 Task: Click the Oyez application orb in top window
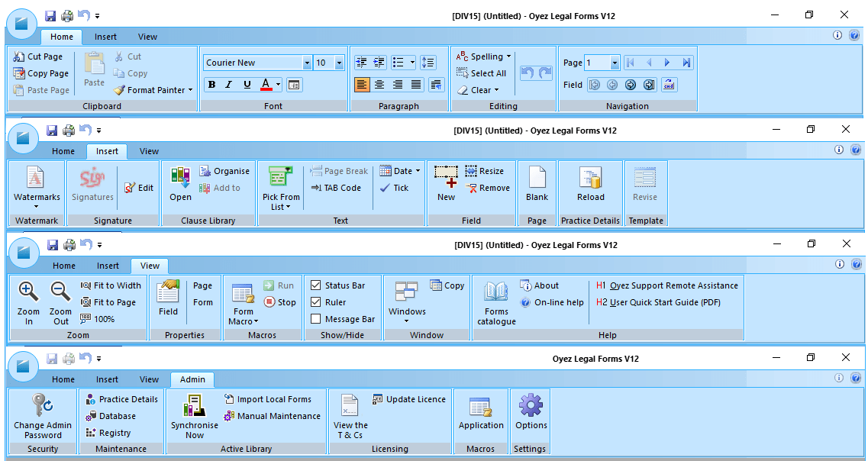[21, 24]
